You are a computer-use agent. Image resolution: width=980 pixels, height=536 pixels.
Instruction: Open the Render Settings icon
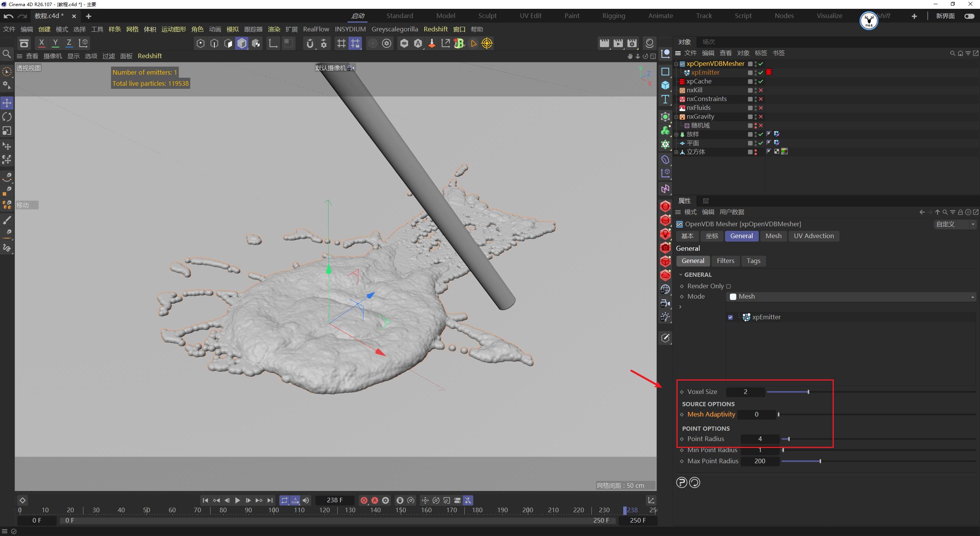[632, 43]
